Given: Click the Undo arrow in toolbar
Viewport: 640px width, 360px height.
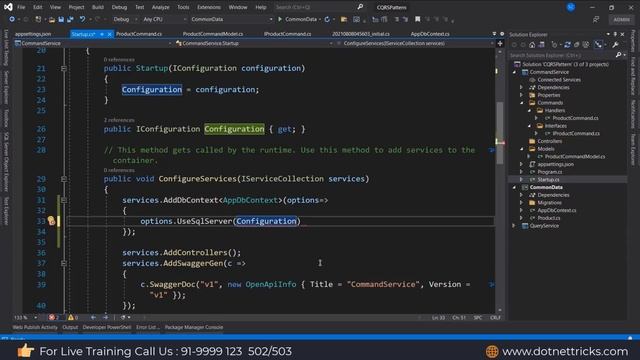Looking at the screenshot, I should pos(82,19).
